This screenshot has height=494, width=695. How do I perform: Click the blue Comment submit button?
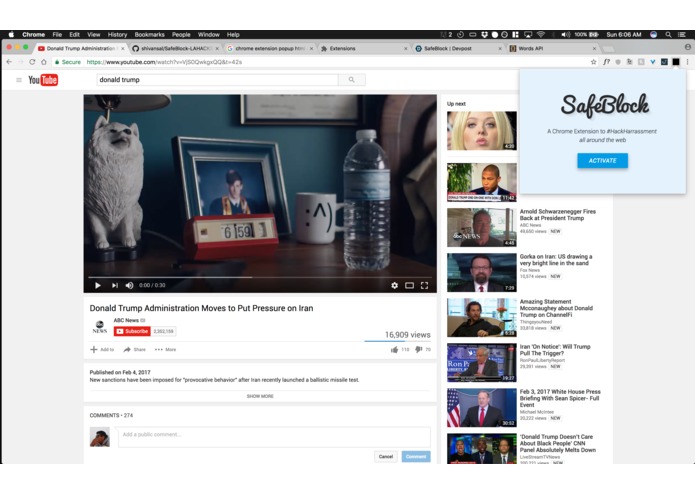pyautogui.click(x=416, y=456)
